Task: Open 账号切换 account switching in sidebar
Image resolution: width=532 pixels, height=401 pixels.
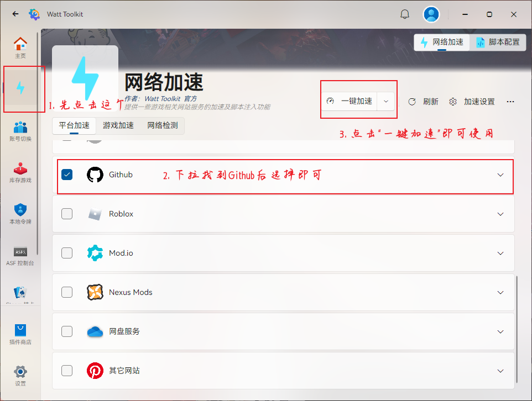Action: point(20,131)
